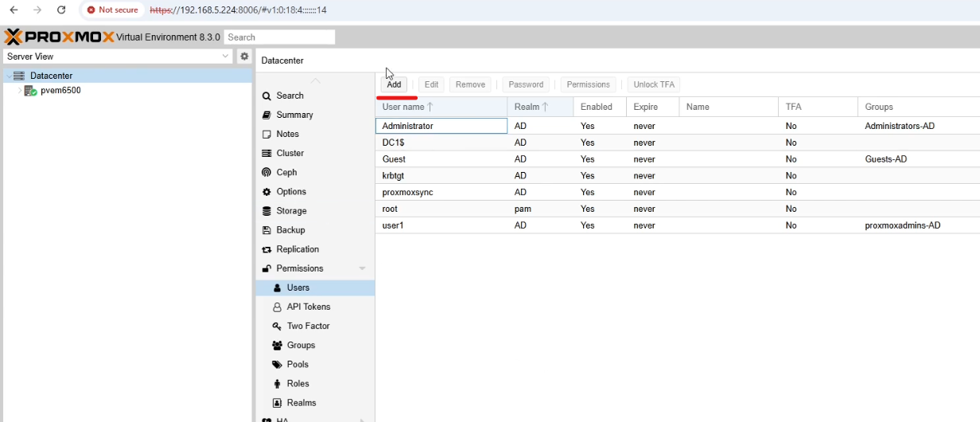The height and width of the screenshot is (422, 980).
Task: Click the Cluster icon in the side menu
Action: tap(266, 153)
